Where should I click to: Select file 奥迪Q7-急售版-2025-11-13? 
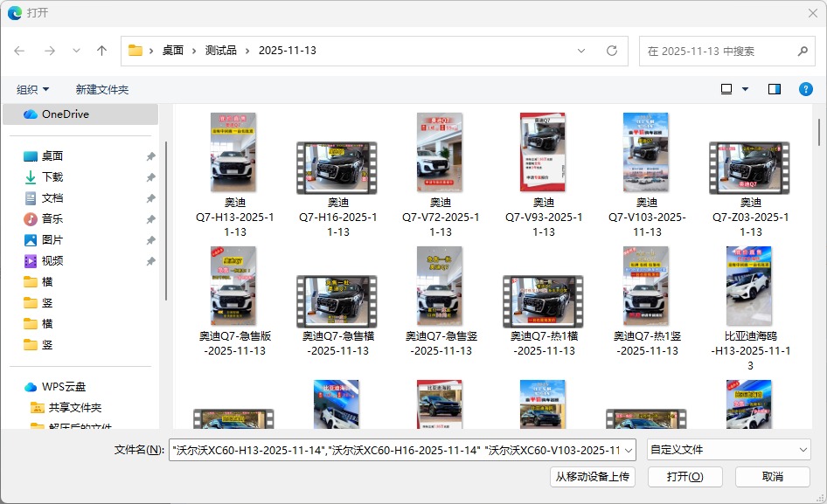pyautogui.click(x=234, y=301)
